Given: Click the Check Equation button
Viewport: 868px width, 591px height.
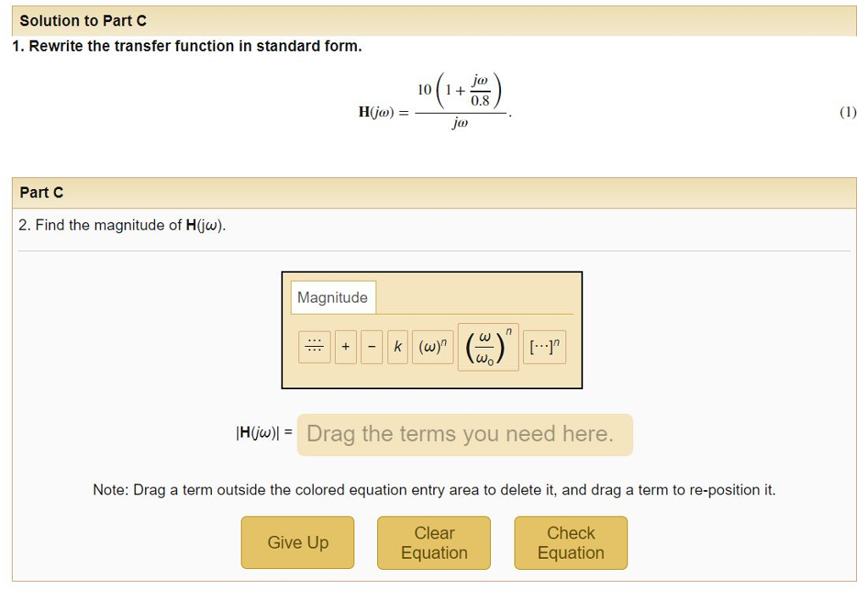Looking at the screenshot, I should tap(570, 543).
